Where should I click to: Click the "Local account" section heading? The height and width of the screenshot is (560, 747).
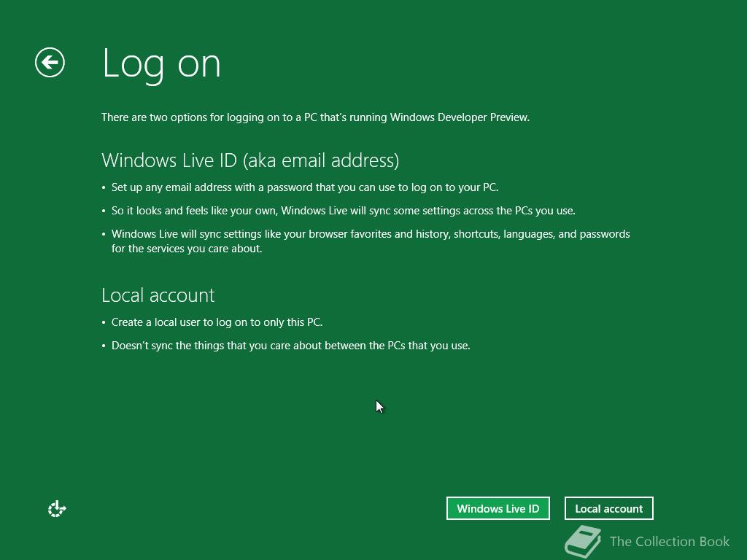click(158, 295)
